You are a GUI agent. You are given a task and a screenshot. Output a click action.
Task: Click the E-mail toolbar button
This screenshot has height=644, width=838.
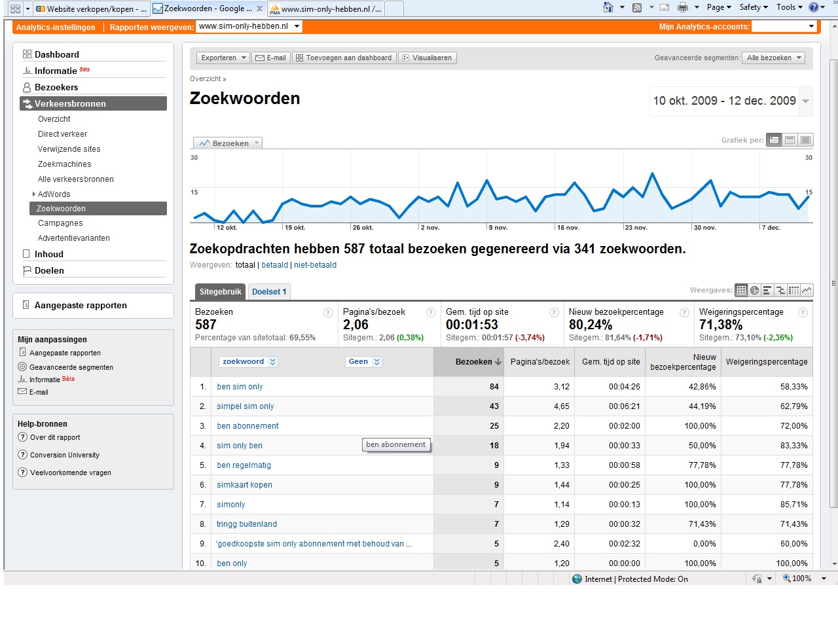tap(270, 58)
